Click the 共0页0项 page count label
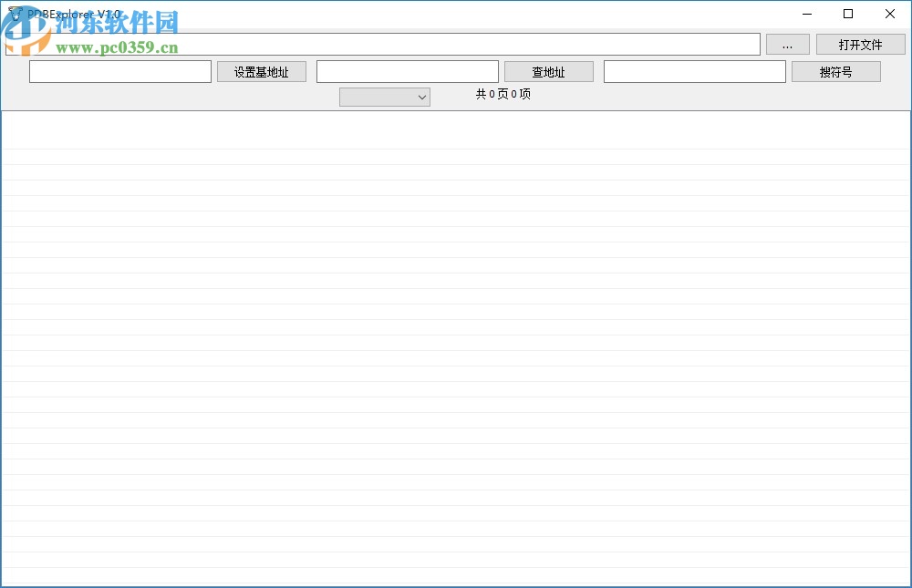Viewport: 912px width, 588px height. point(504,95)
